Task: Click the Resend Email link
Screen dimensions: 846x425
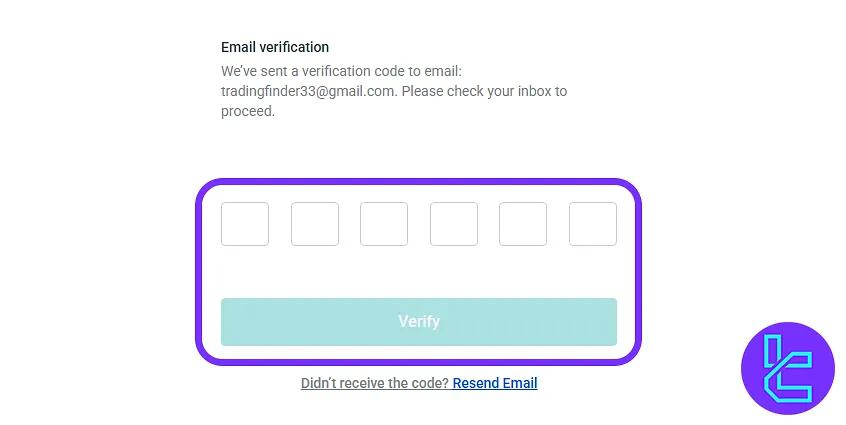Action: [495, 383]
